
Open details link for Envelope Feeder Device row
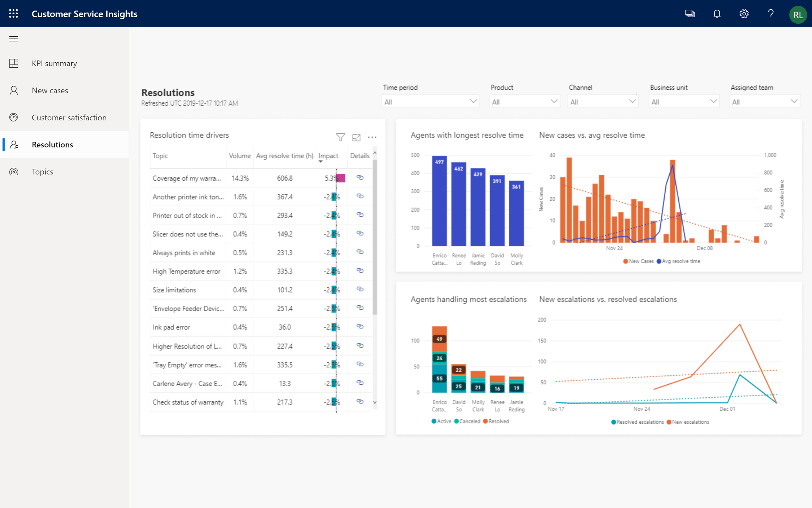pos(360,308)
